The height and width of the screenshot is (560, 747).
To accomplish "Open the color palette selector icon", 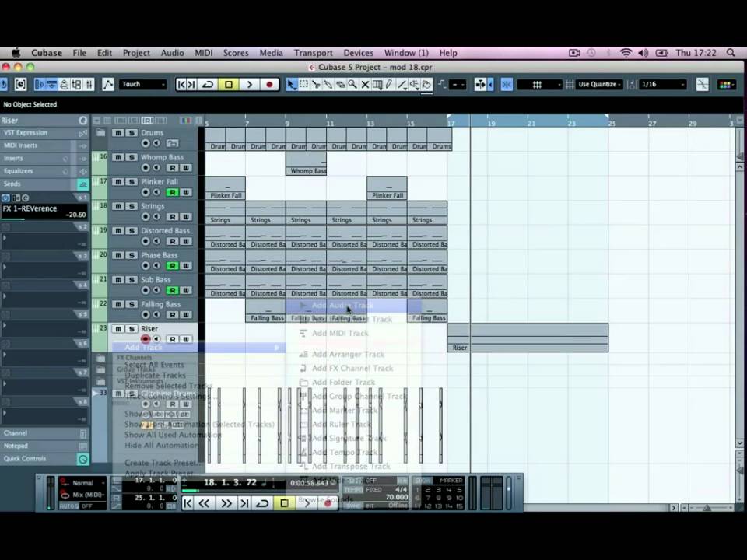I will (727, 85).
